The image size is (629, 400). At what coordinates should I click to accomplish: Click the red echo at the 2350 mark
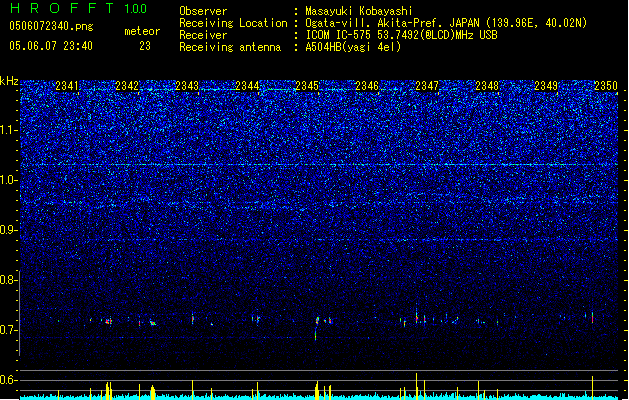592,318
